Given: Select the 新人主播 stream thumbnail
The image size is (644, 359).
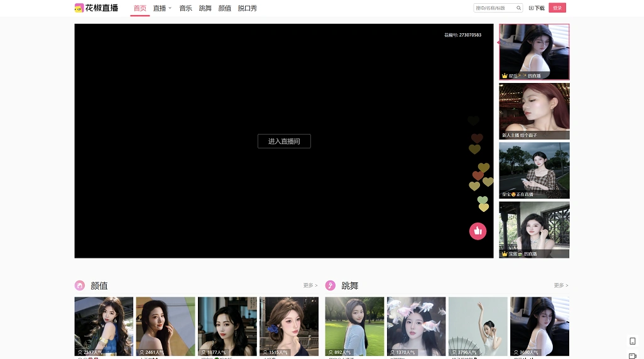Looking at the screenshot, I should click(x=534, y=111).
